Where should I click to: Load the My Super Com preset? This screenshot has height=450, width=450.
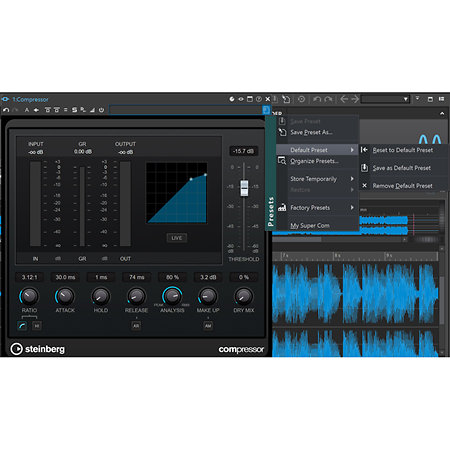tap(310, 226)
